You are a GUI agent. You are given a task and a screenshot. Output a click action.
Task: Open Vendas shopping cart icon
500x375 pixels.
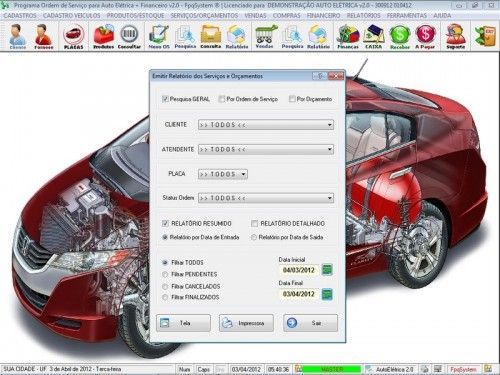click(x=265, y=37)
